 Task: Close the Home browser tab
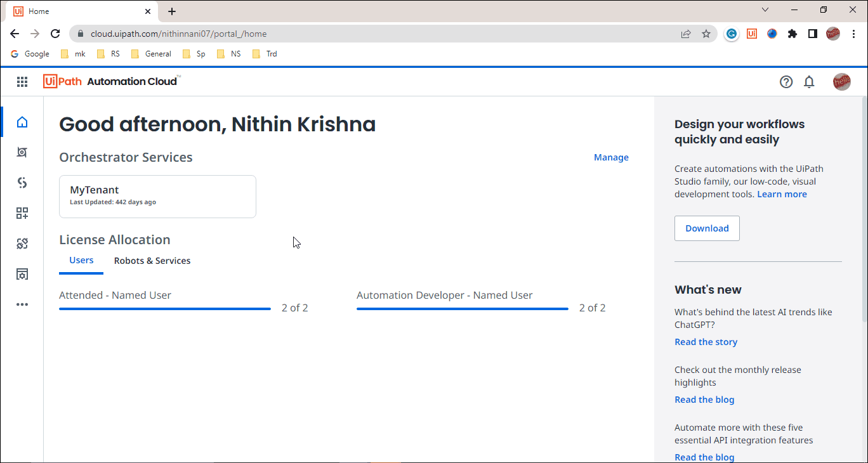pos(148,11)
